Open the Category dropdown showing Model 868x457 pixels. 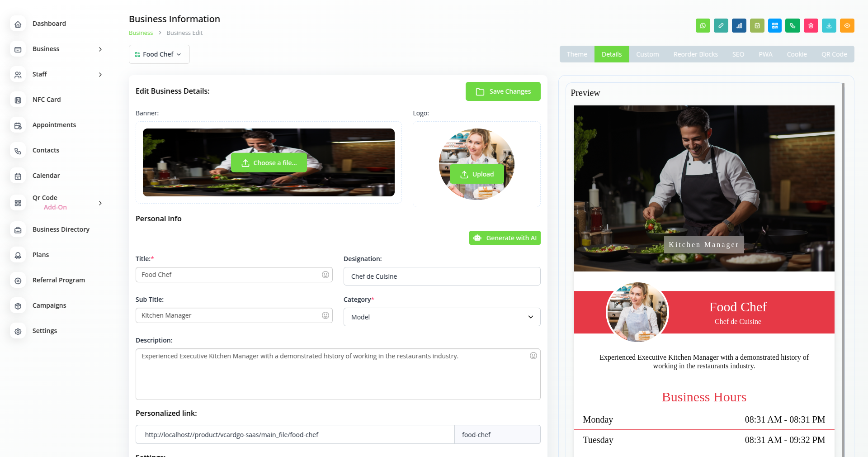pos(442,317)
